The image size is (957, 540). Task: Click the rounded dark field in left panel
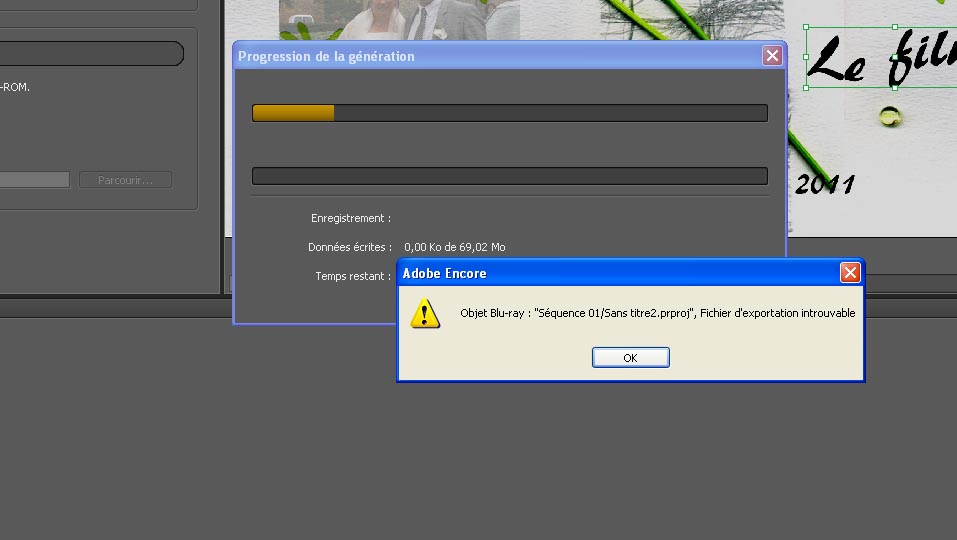pos(92,54)
